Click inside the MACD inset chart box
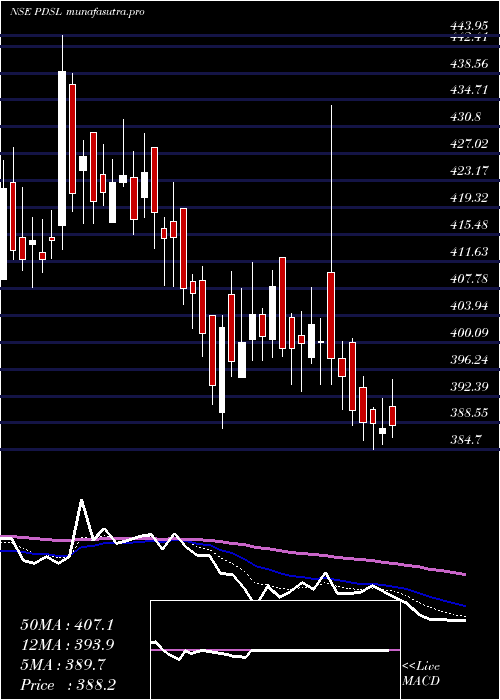The height and width of the screenshot is (700, 500). coord(275,650)
